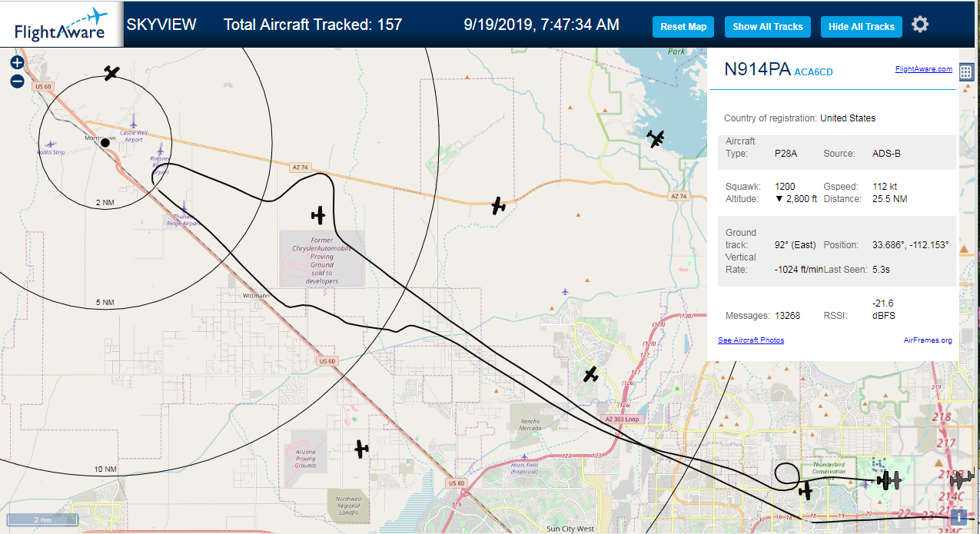Click the 25.5 NM distance value

point(889,199)
